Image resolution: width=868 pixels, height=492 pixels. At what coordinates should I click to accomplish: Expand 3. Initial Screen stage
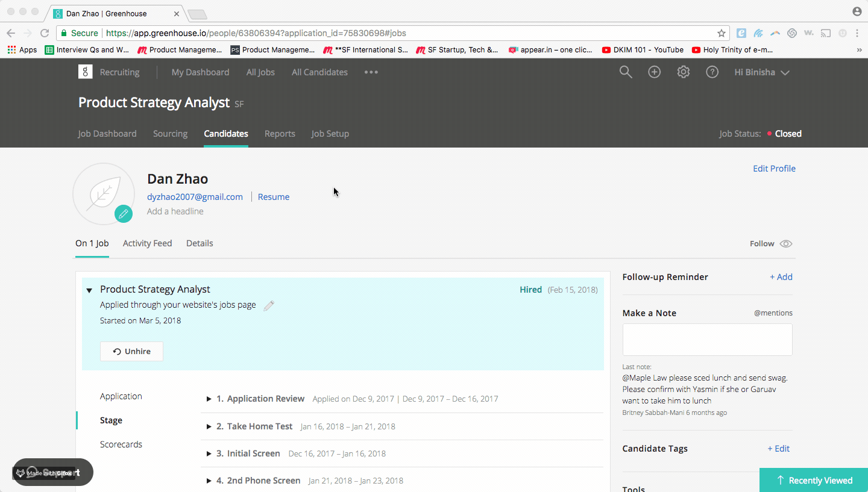[209, 453]
